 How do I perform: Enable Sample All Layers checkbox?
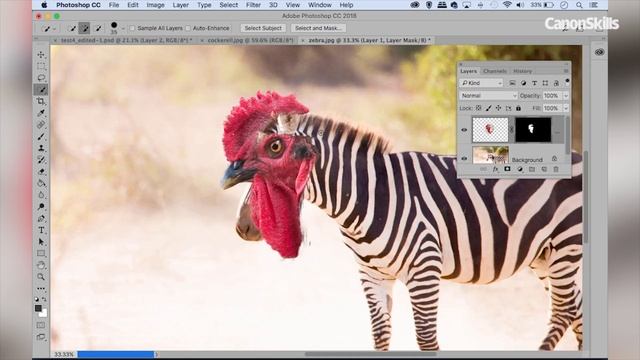click(x=132, y=28)
